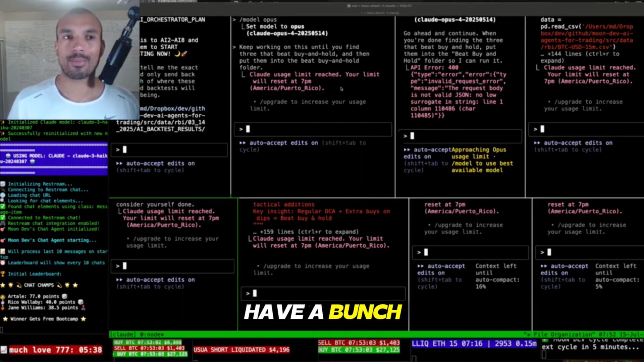Click the much love 777: 05:38 ticker
Screen dimensions: 644x362
(x=55, y=350)
